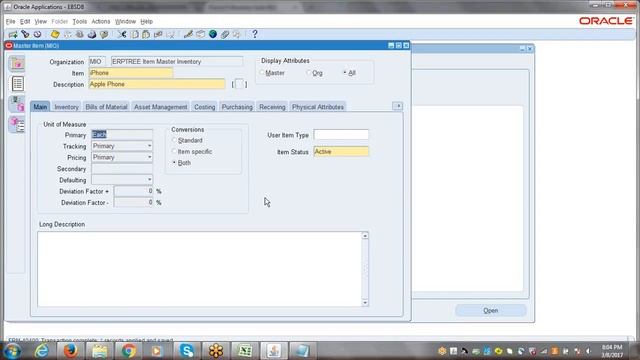The width and height of the screenshot is (640, 360).
Task: Click the Translations globe icon
Action: tap(213, 34)
